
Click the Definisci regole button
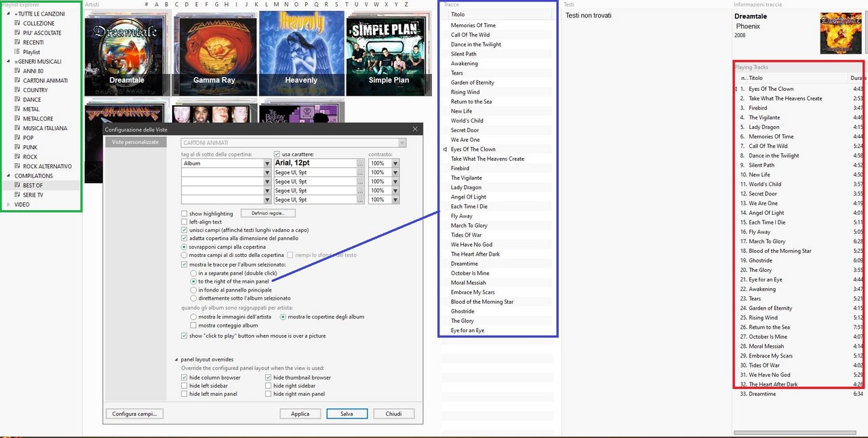tap(268, 213)
